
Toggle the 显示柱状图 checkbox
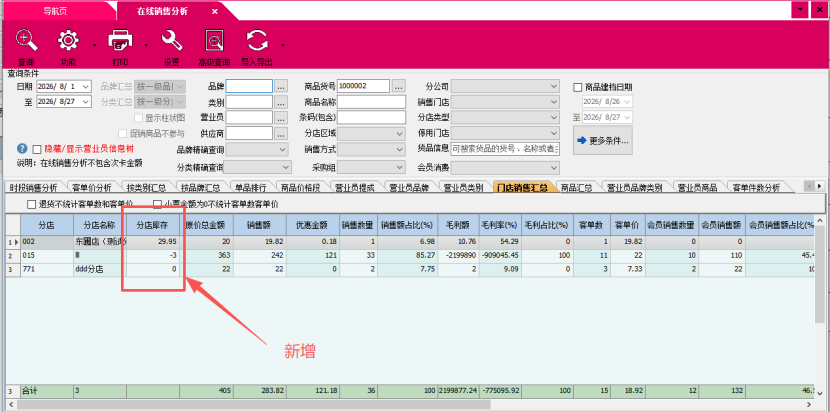[x=139, y=118]
